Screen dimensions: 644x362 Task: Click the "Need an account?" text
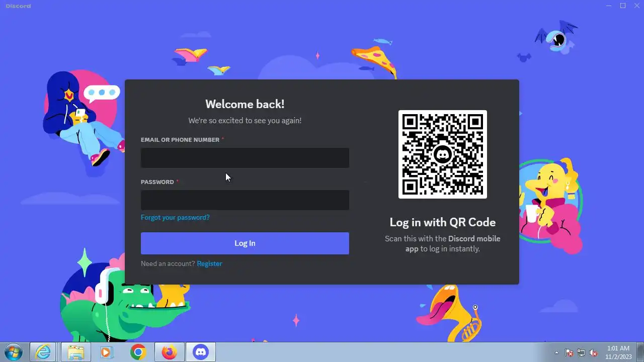click(x=168, y=263)
